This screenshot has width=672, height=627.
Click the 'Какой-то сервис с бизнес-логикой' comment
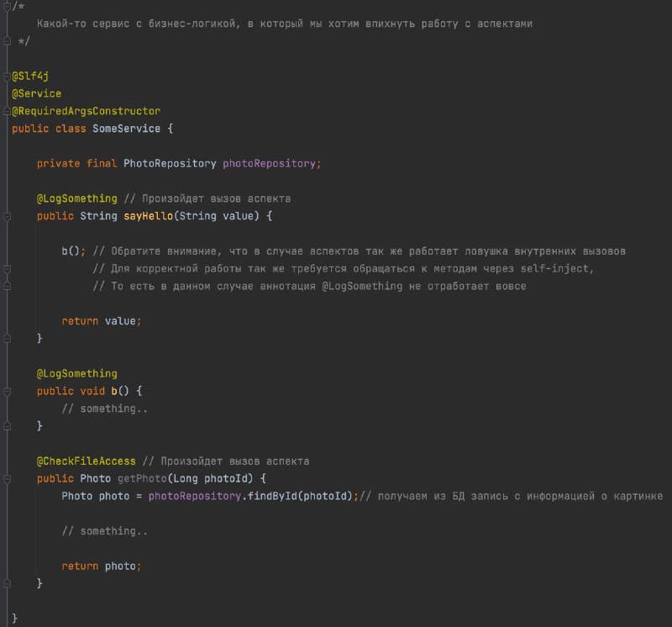285,24
